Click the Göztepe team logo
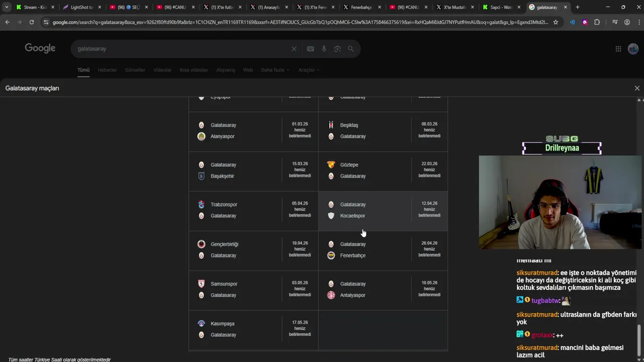This screenshot has width=644, height=362. tap(331, 164)
